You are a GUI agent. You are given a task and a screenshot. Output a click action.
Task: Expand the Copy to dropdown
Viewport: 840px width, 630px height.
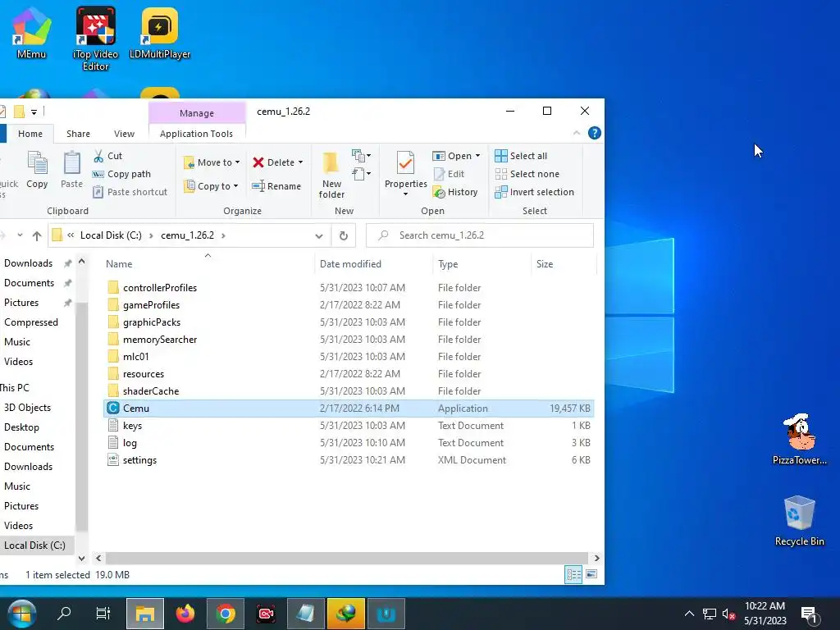(235, 186)
